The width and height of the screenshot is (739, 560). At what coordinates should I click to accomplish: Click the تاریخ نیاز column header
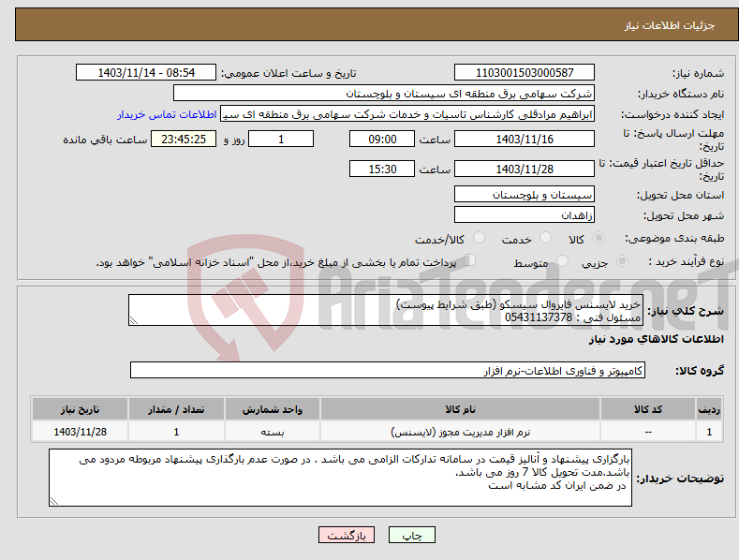coord(81,409)
